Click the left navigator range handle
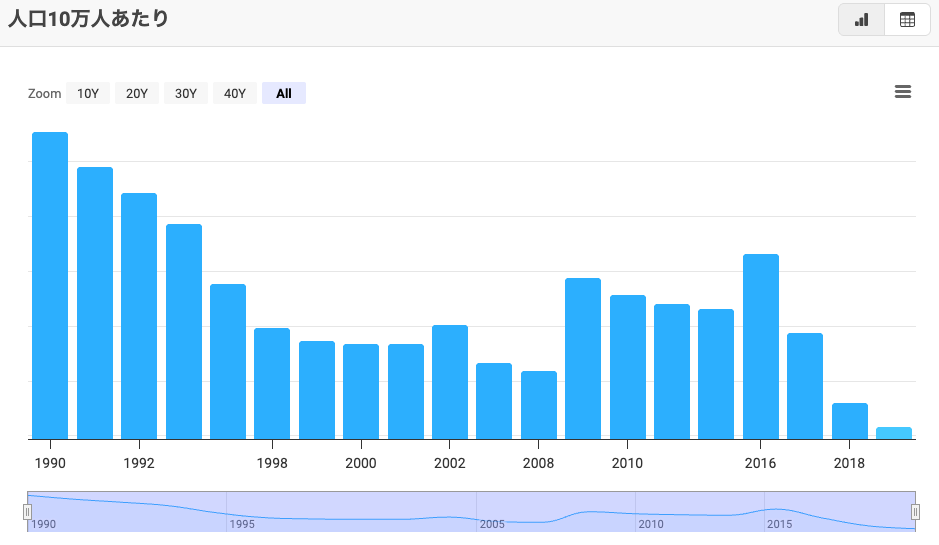 tap(28, 512)
